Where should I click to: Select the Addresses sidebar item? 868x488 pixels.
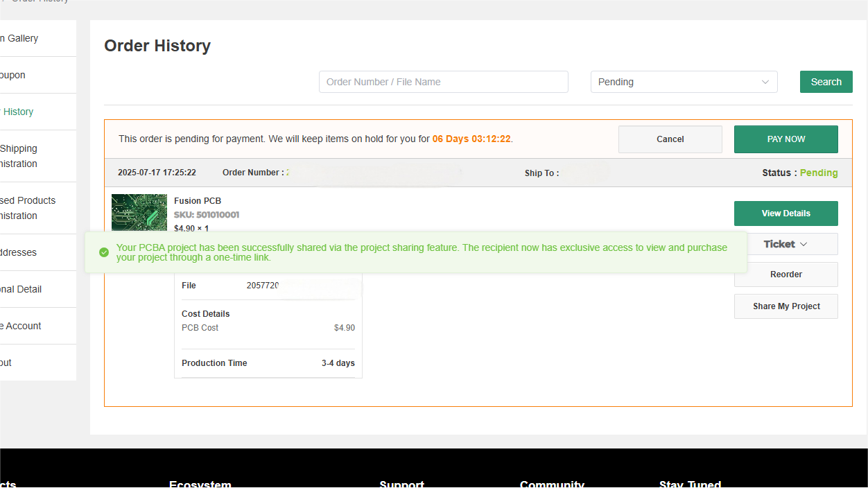pos(19,252)
